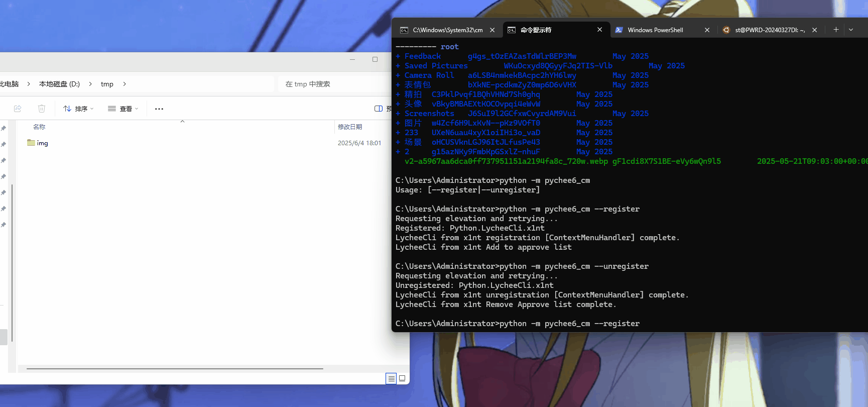The image size is (868, 407).
Task: Click the delete trash can icon
Action: click(42, 109)
